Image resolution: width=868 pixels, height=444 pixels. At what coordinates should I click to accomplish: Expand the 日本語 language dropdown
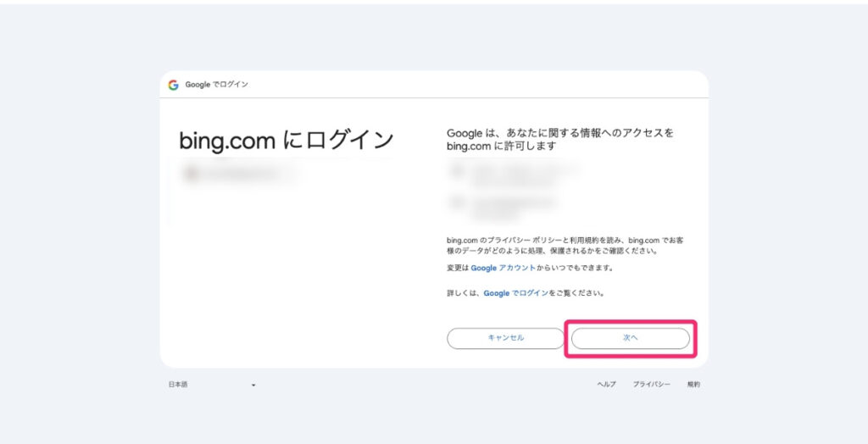212,385
